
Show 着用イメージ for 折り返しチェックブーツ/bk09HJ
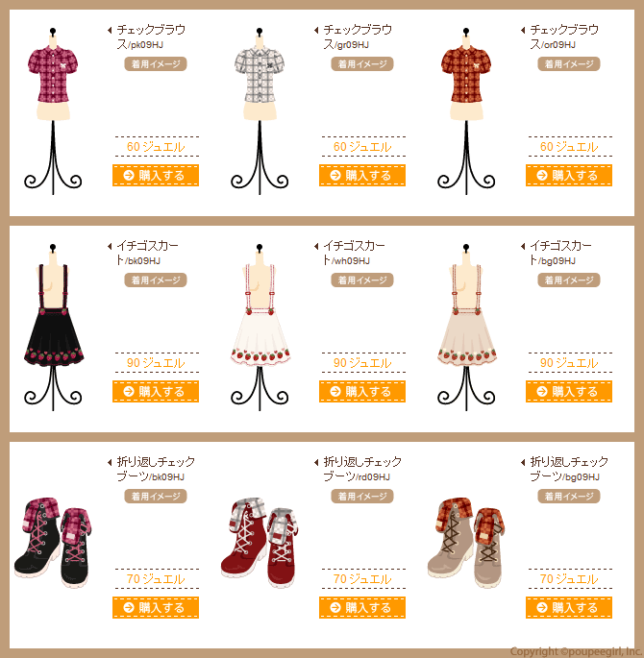[x=156, y=497]
